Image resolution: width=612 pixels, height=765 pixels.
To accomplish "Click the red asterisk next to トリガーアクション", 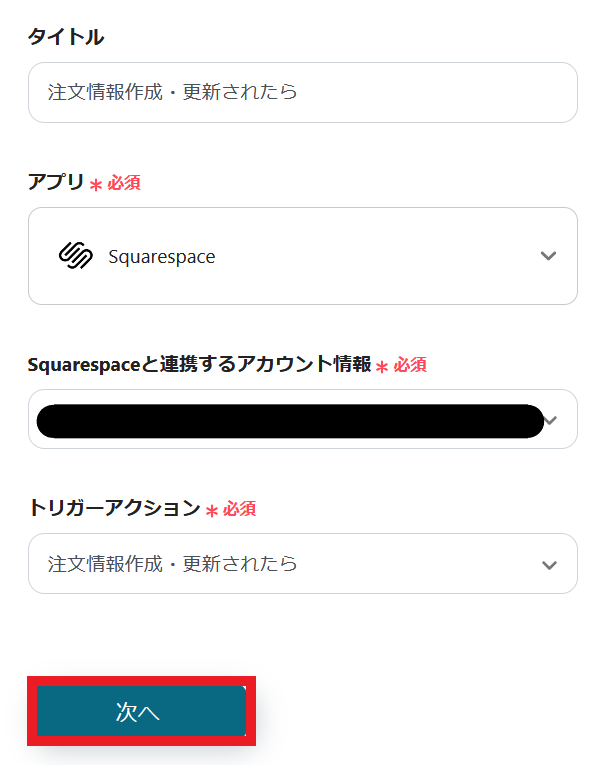I will tap(212, 511).
